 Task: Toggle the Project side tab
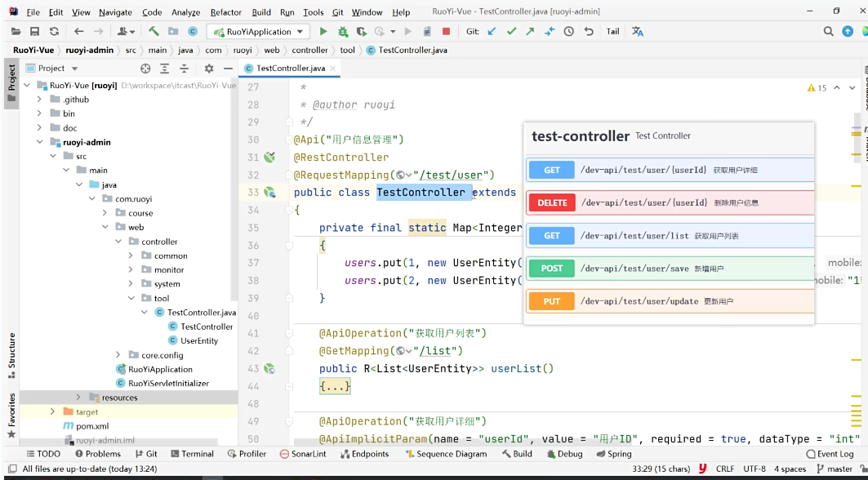(11, 82)
